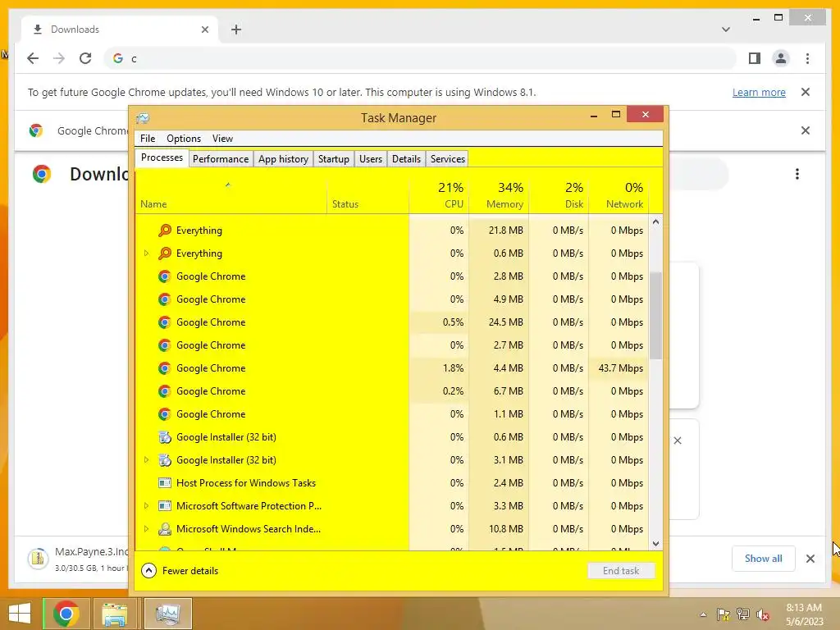The height and width of the screenshot is (630, 840).
Task: Open the Chrome tab search dropdown
Action: pos(725,30)
